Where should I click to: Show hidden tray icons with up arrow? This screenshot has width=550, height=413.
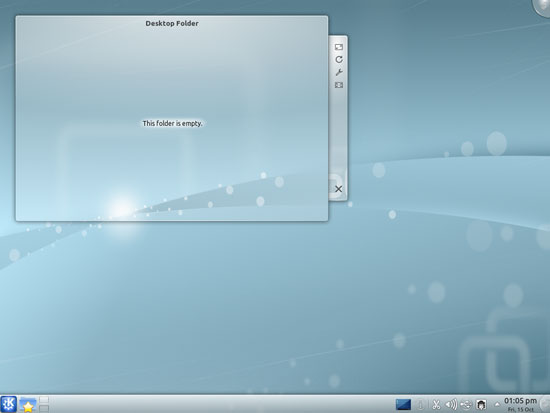497,404
